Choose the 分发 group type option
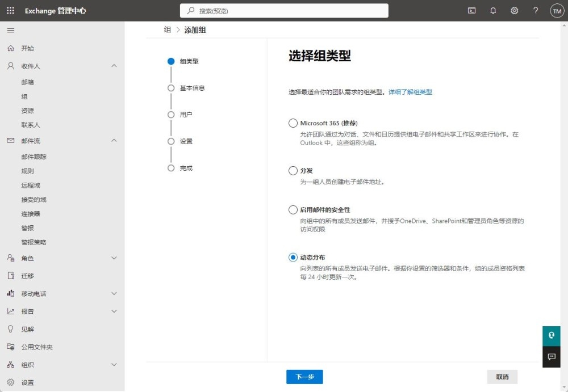The height and width of the screenshot is (392, 568). tap(293, 171)
